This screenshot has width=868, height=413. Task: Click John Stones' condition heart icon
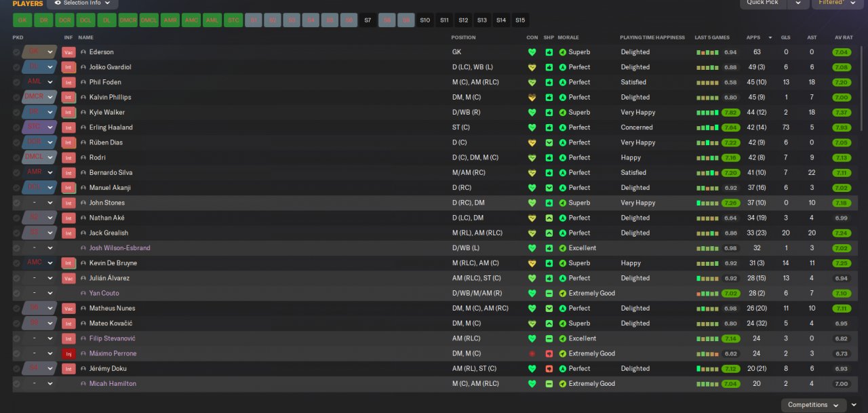pyautogui.click(x=532, y=203)
